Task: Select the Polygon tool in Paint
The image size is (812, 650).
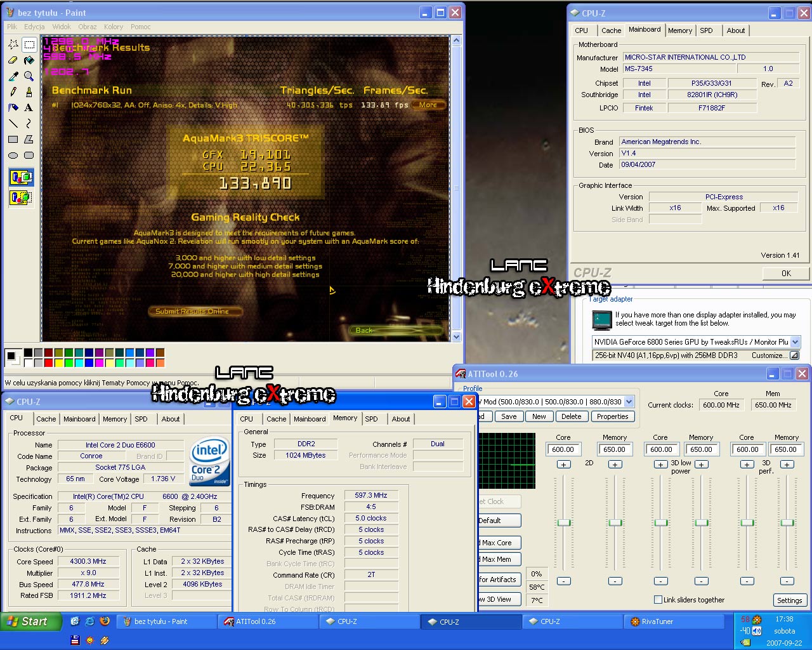Action: 29,140
